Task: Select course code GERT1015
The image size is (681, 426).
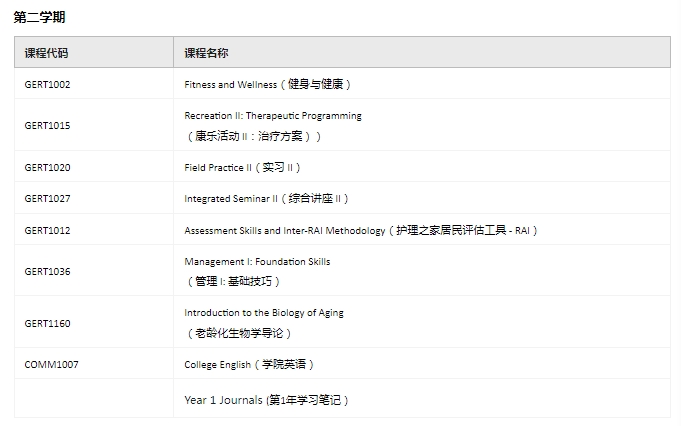Action: (x=48, y=126)
